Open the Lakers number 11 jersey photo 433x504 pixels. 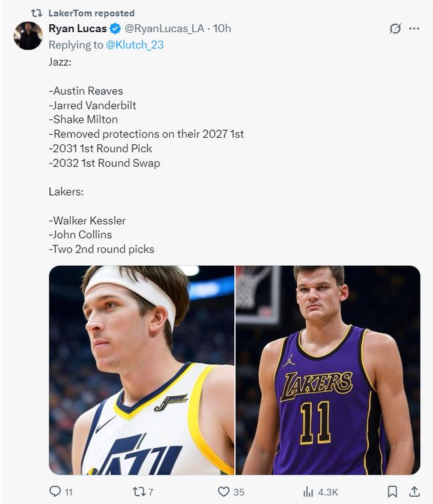328,369
